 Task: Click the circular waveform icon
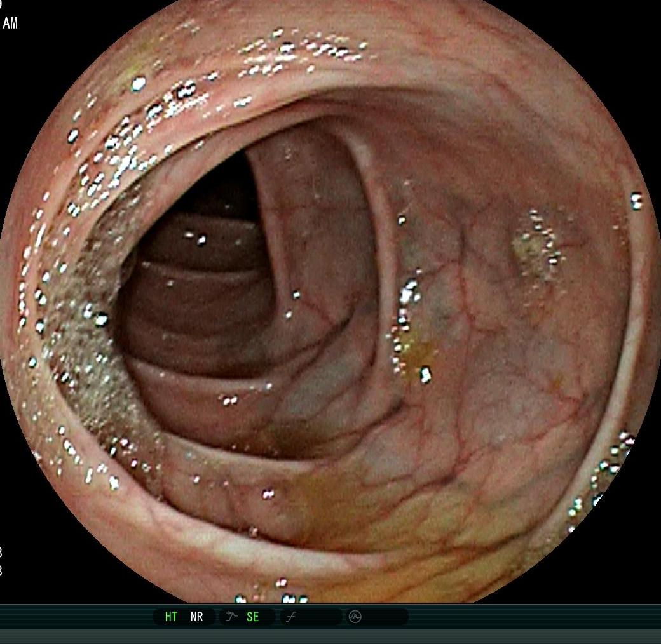(355, 617)
